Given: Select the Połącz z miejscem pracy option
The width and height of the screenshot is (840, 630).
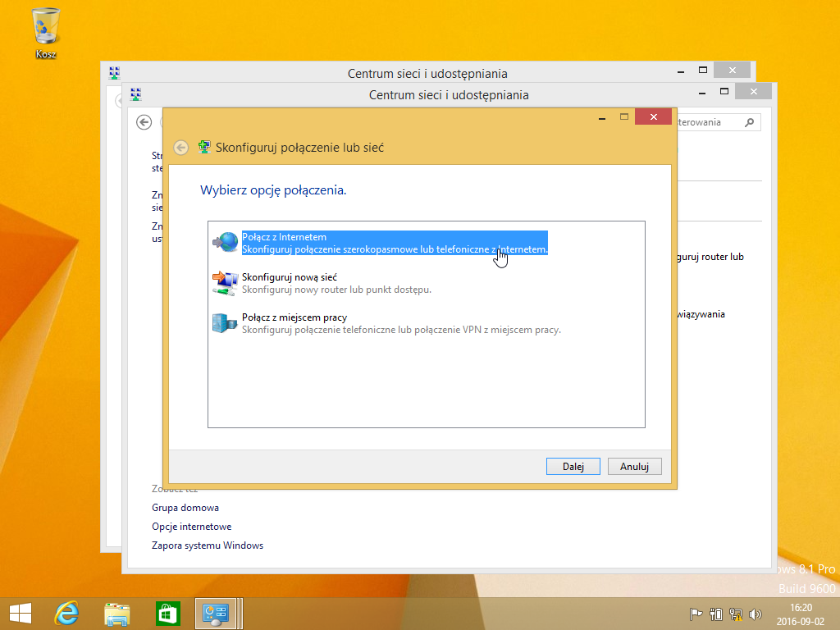Looking at the screenshot, I should point(387,323).
